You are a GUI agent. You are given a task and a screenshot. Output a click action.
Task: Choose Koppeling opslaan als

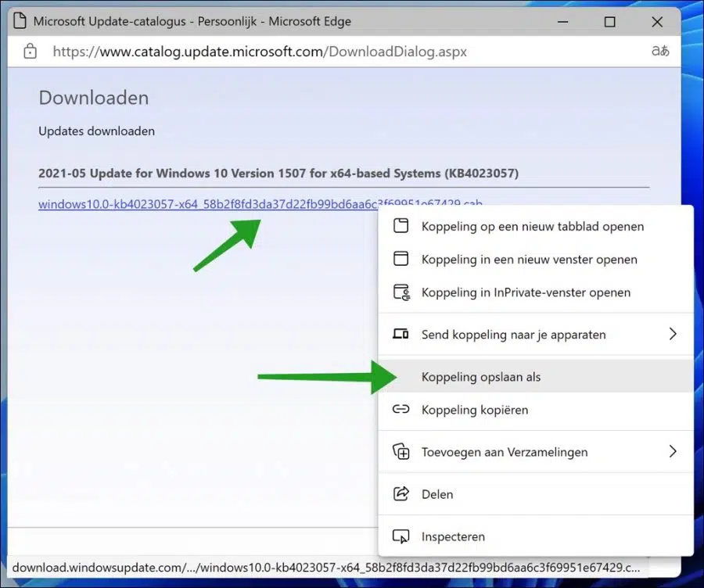[x=536, y=377]
